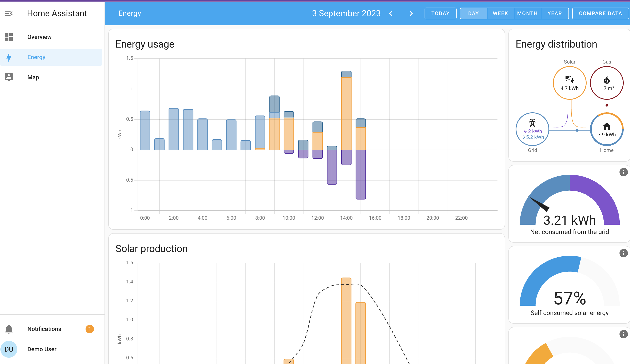630x364 pixels.
Task: Switch period to YEAR
Action: pyautogui.click(x=555, y=13)
